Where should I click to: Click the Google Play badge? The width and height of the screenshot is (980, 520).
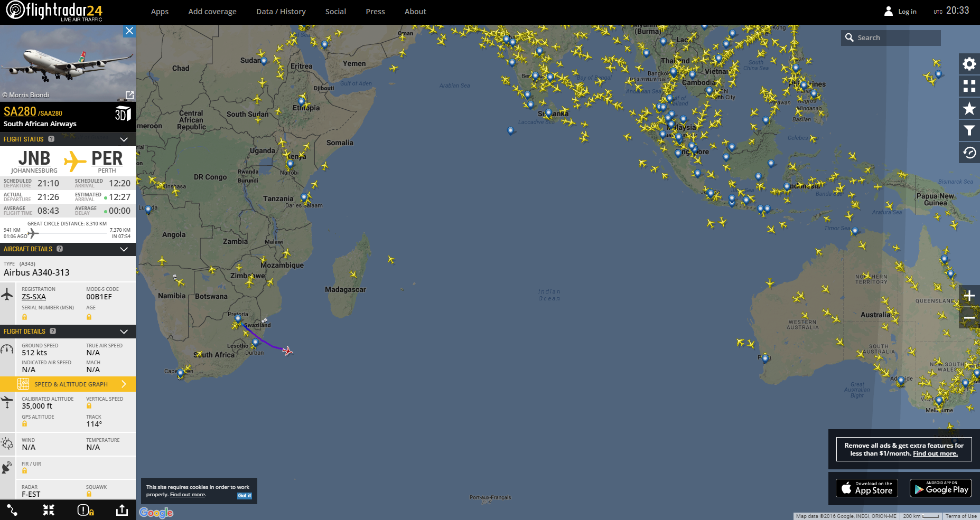pyautogui.click(x=940, y=488)
